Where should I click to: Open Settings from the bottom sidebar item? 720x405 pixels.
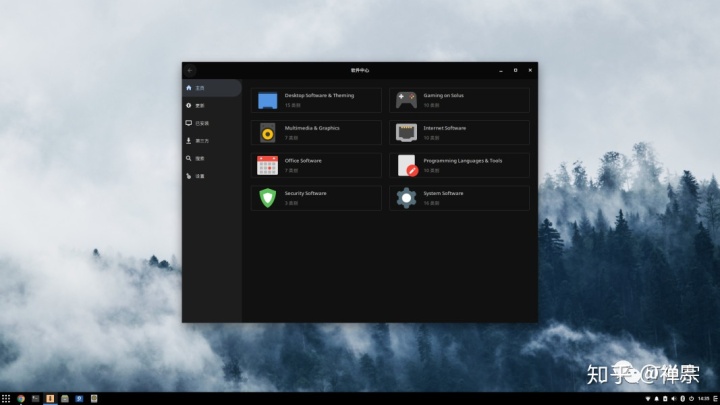point(212,176)
